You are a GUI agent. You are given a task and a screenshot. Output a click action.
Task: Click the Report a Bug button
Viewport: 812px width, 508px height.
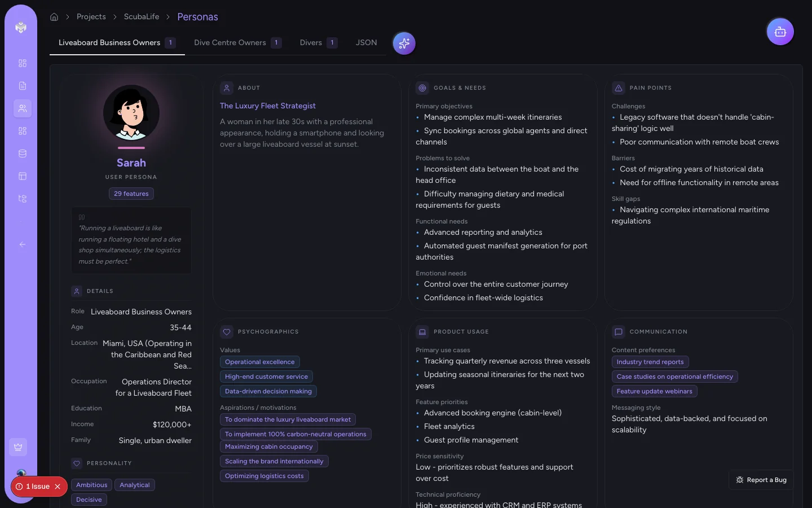click(x=761, y=480)
